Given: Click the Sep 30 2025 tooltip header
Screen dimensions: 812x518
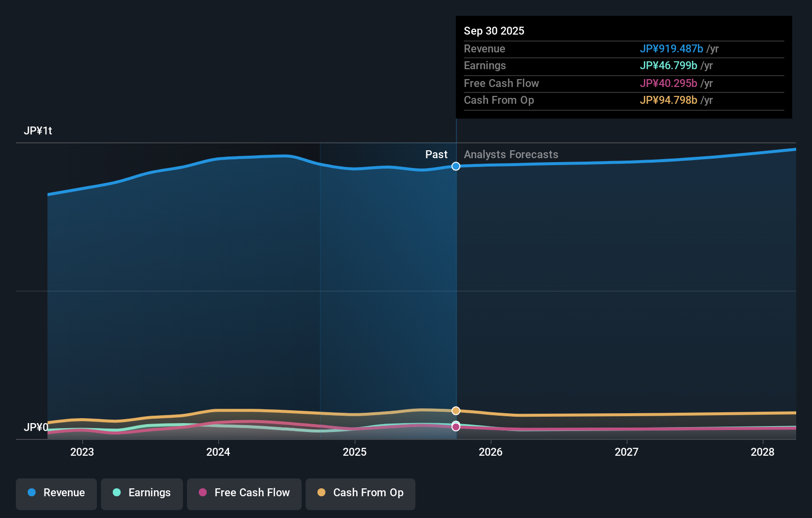Looking at the screenshot, I should (494, 31).
